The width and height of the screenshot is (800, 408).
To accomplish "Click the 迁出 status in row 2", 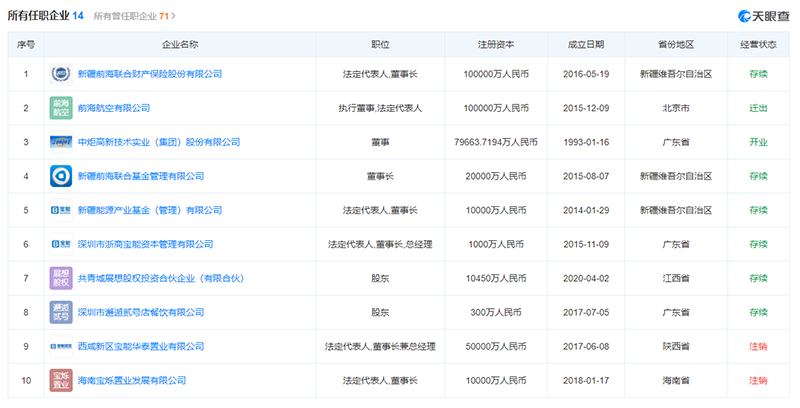I will click(758, 108).
